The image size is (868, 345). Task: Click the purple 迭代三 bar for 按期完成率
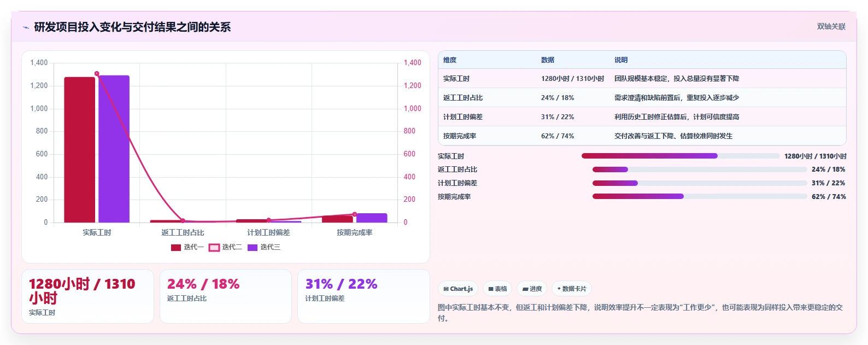point(372,218)
